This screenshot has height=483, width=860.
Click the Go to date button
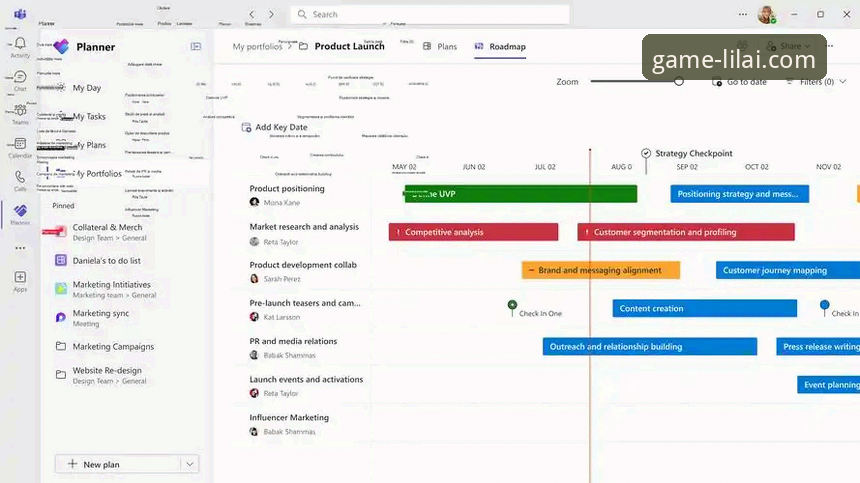pyautogui.click(x=739, y=82)
